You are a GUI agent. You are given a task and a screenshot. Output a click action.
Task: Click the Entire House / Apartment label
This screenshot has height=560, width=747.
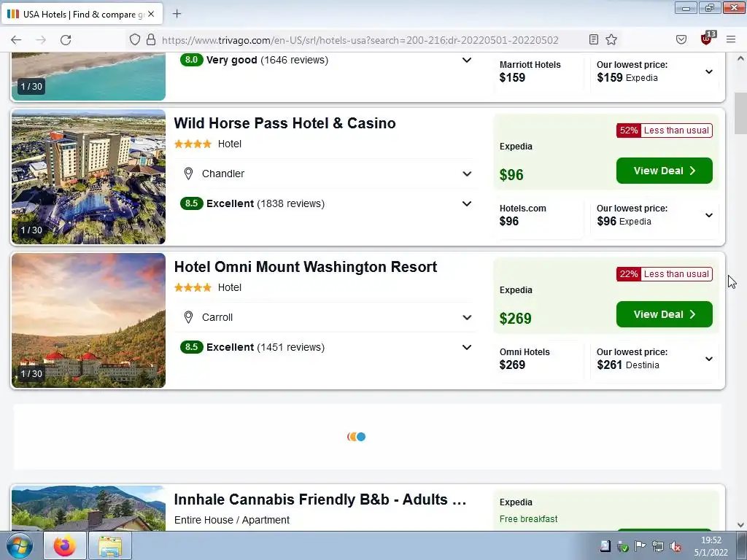click(231, 520)
